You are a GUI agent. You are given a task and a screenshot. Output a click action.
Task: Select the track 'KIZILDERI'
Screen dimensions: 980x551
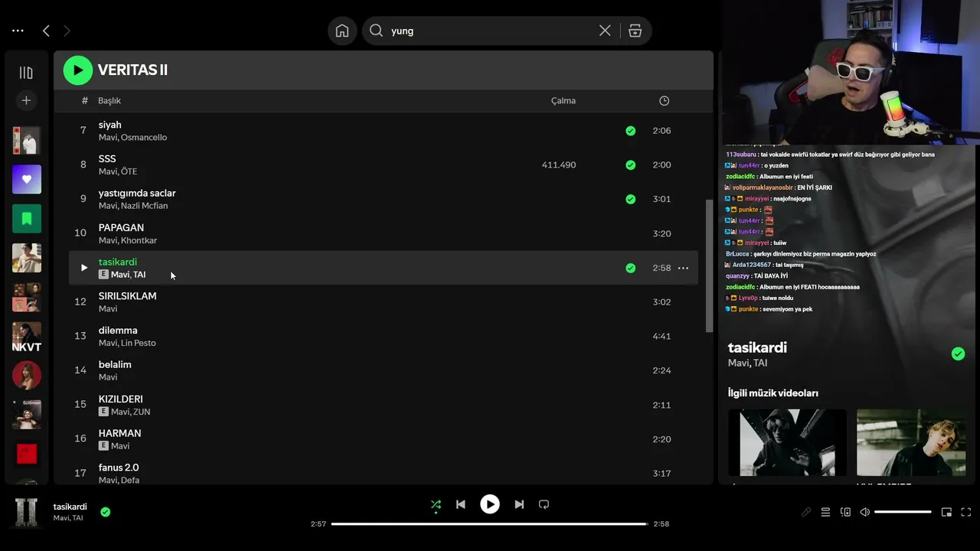coord(120,399)
